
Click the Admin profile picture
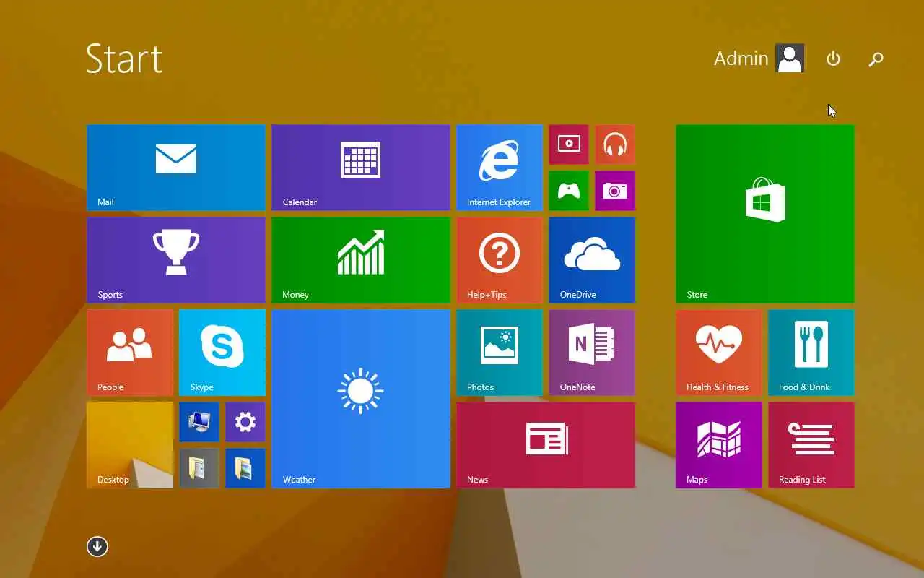click(x=790, y=59)
